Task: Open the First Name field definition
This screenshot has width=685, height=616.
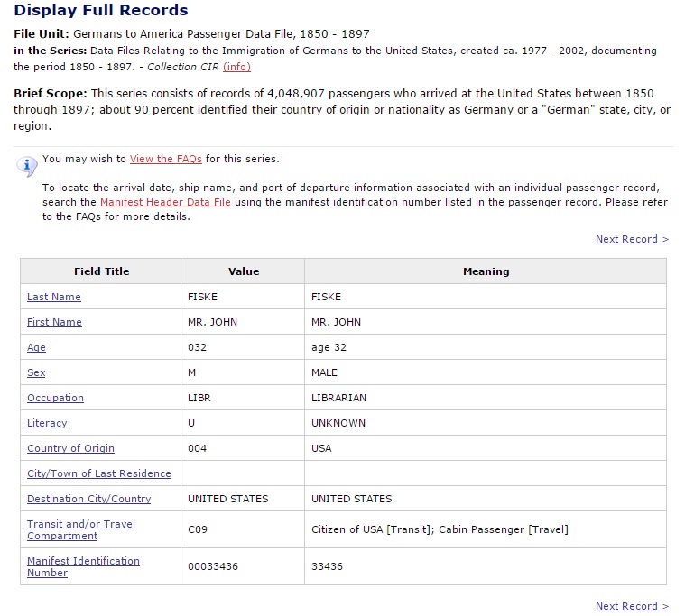Action: click(54, 322)
